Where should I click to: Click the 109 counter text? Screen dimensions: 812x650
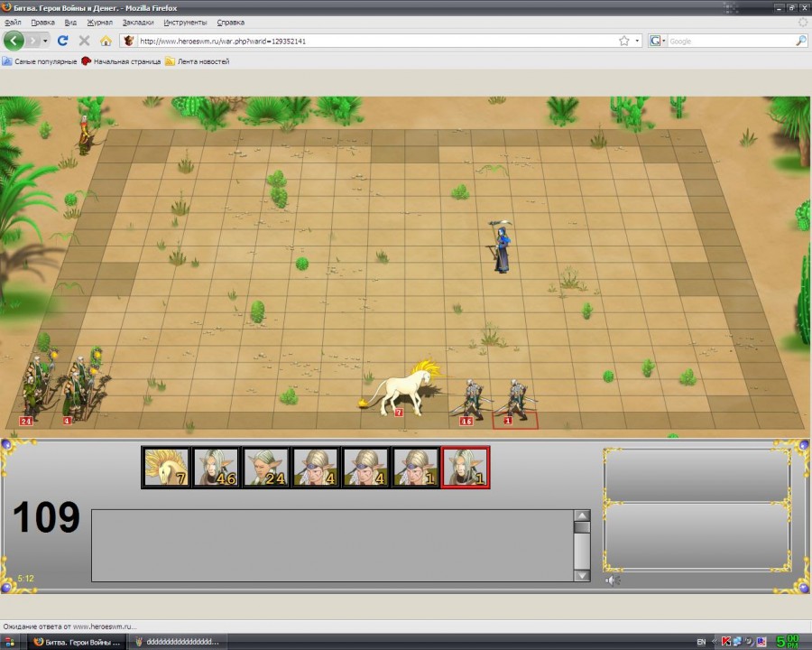[x=46, y=516]
